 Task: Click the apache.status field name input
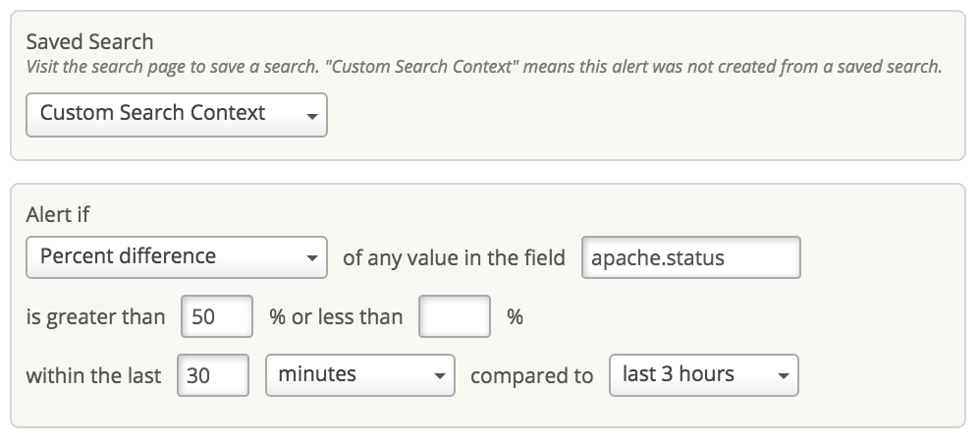(x=690, y=258)
